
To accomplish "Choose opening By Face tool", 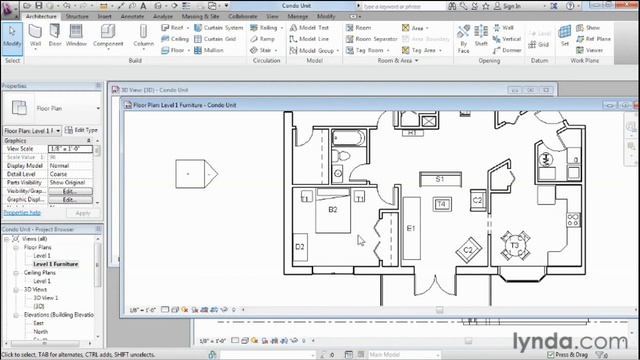I will click(x=463, y=39).
